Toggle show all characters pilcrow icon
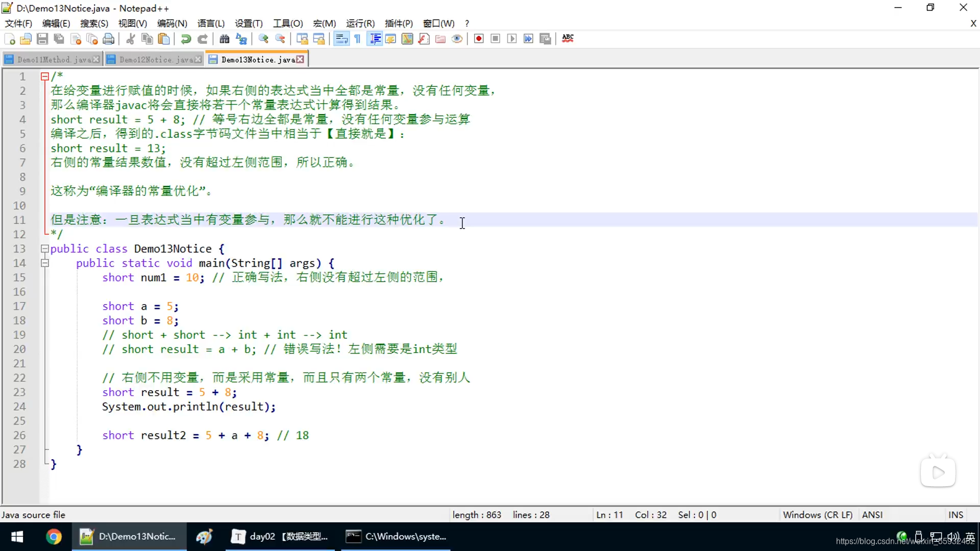This screenshot has height=551, width=980. coord(357,39)
